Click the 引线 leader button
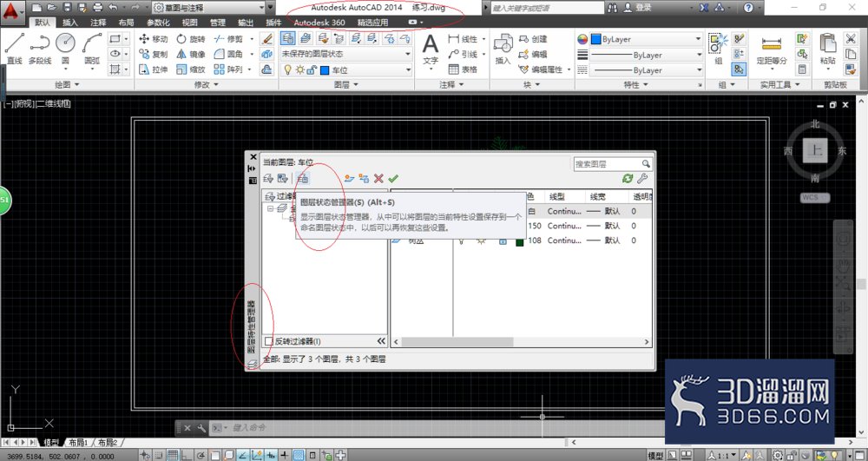 coord(463,54)
